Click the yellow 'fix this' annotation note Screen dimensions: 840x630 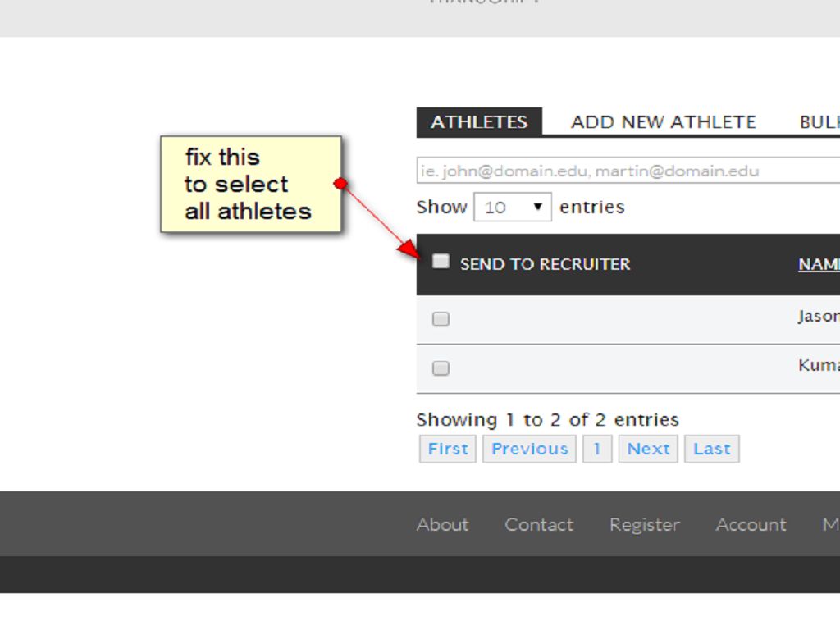250,185
